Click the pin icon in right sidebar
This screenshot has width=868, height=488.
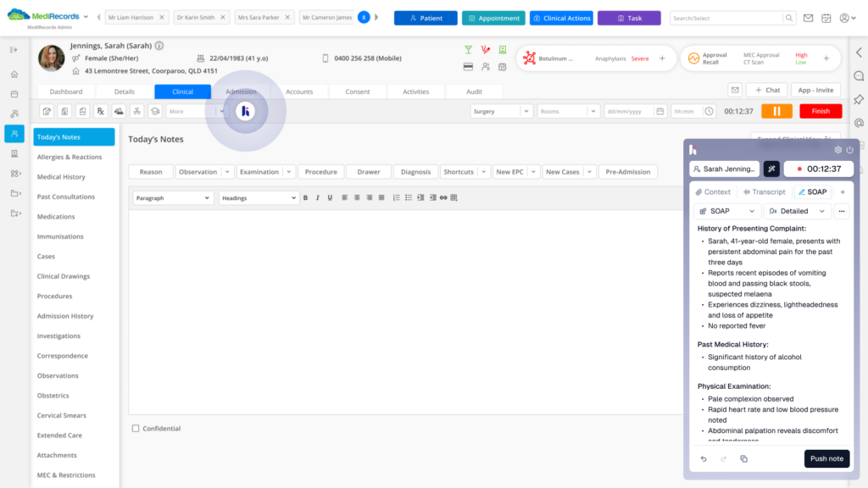click(x=859, y=99)
